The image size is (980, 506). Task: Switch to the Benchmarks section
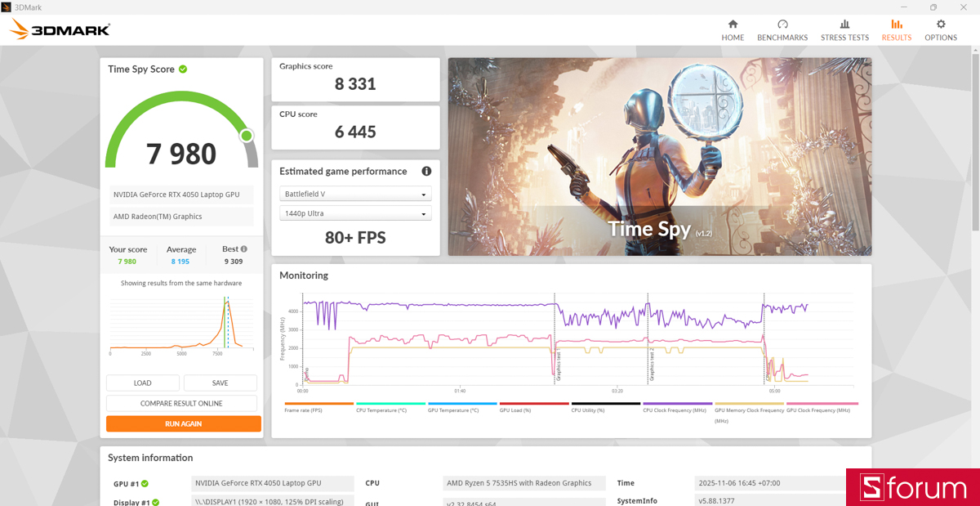(x=782, y=30)
